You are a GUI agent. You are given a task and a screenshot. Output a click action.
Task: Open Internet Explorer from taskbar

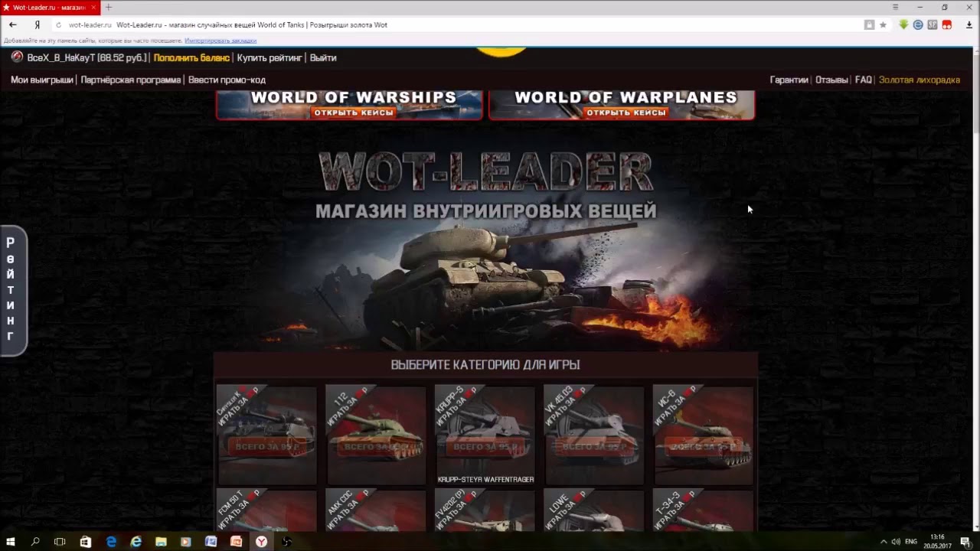136,541
